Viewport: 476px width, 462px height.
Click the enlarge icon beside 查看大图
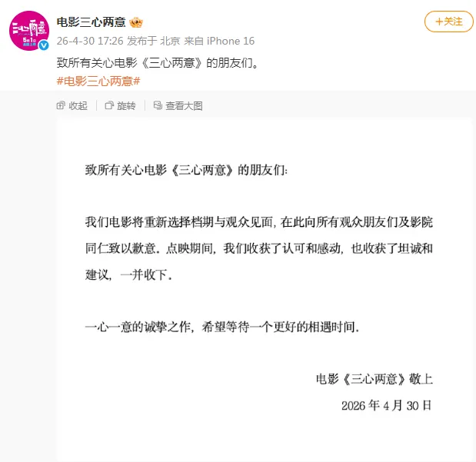158,105
